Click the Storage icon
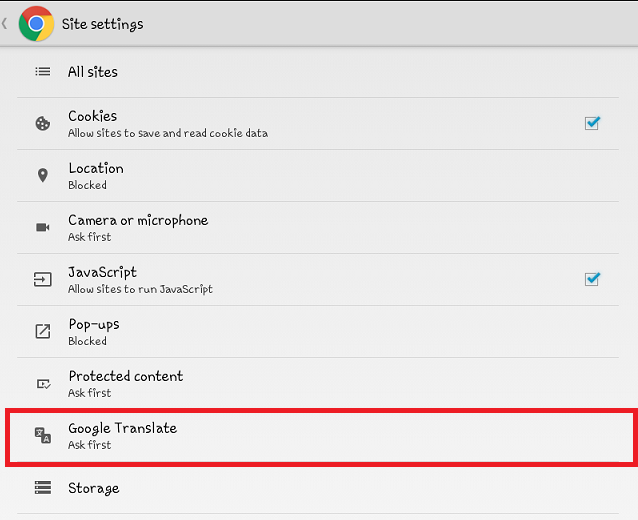Viewport: 638px width, 520px height. (x=43, y=487)
